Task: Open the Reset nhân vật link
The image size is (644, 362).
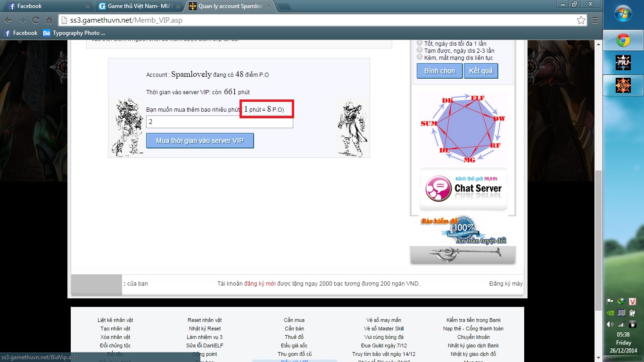Action: coord(205,320)
